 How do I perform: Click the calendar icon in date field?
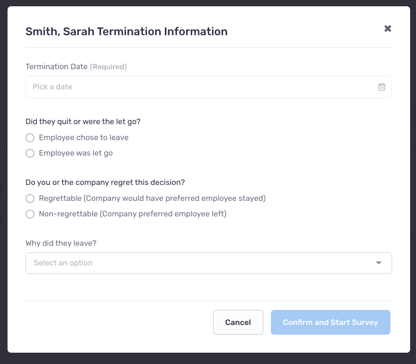point(382,87)
